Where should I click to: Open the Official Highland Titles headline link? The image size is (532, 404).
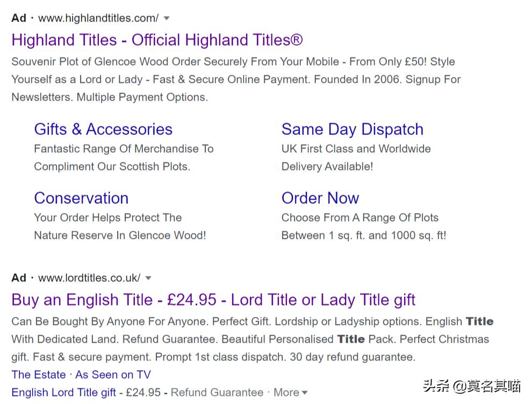[157, 40]
